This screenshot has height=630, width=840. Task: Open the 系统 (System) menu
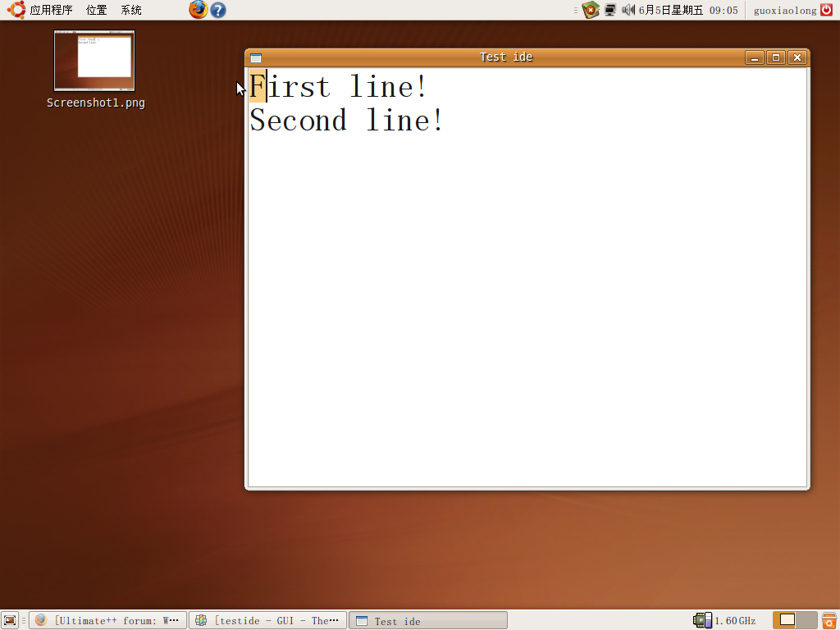tap(131, 10)
